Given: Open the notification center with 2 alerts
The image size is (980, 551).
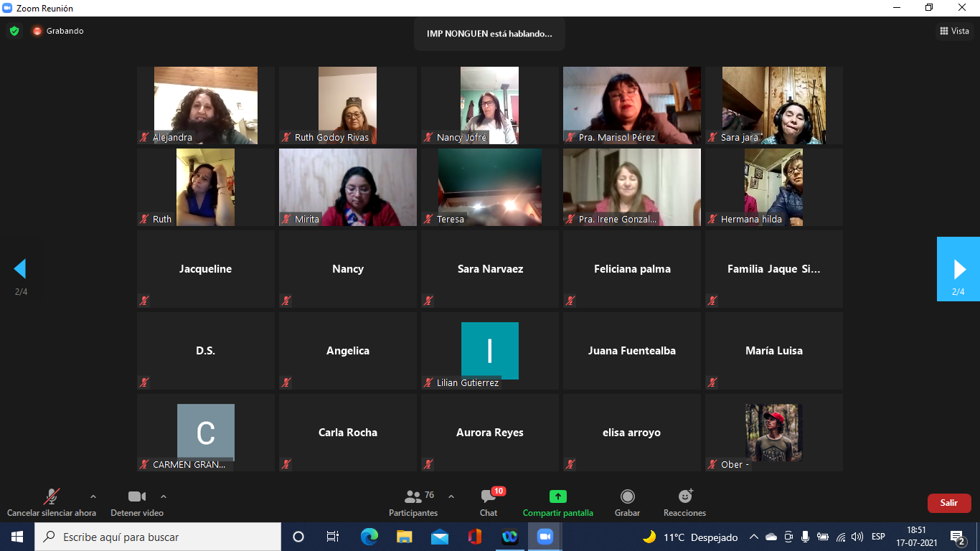Looking at the screenshot, I should [958, 537].
